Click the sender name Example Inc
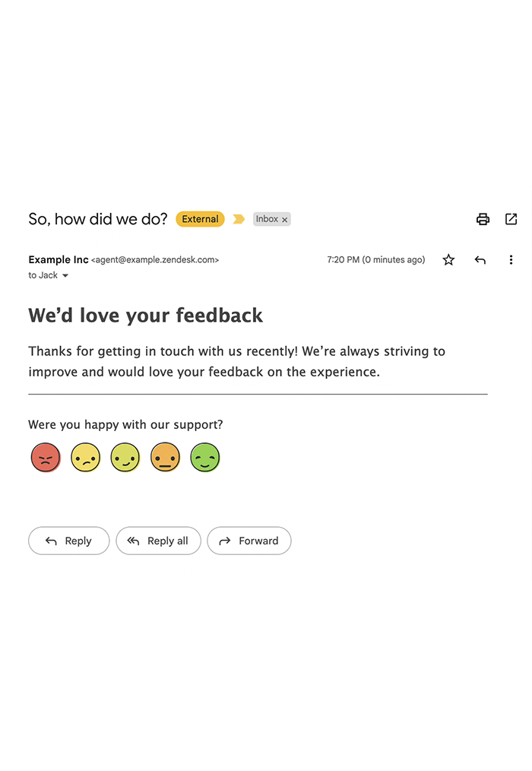 (x=59, y=259)
